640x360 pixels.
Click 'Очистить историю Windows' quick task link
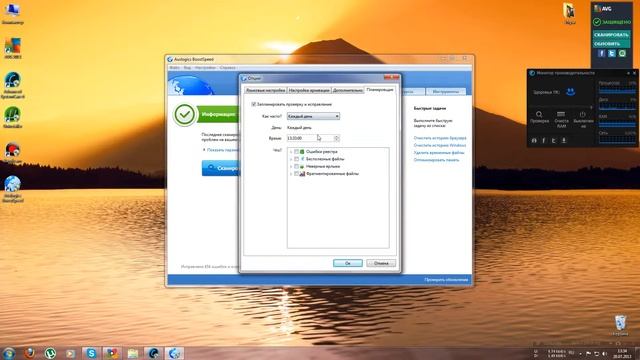440,145
